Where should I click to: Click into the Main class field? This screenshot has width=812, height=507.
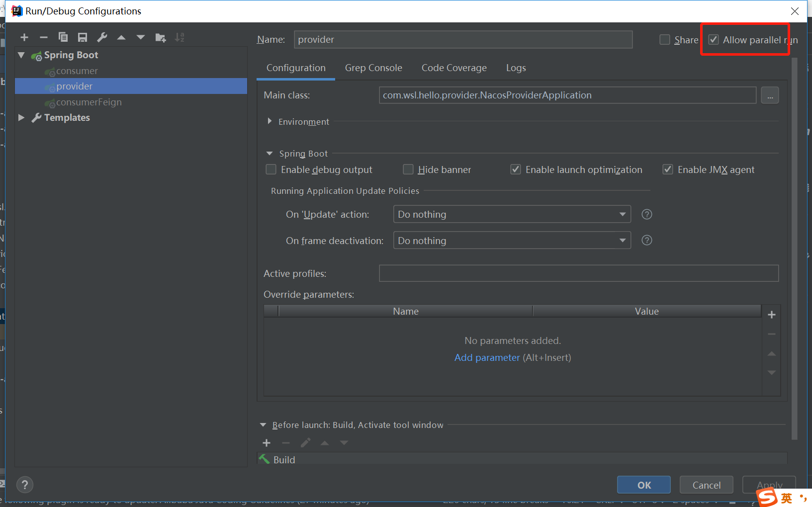[567, 95]
